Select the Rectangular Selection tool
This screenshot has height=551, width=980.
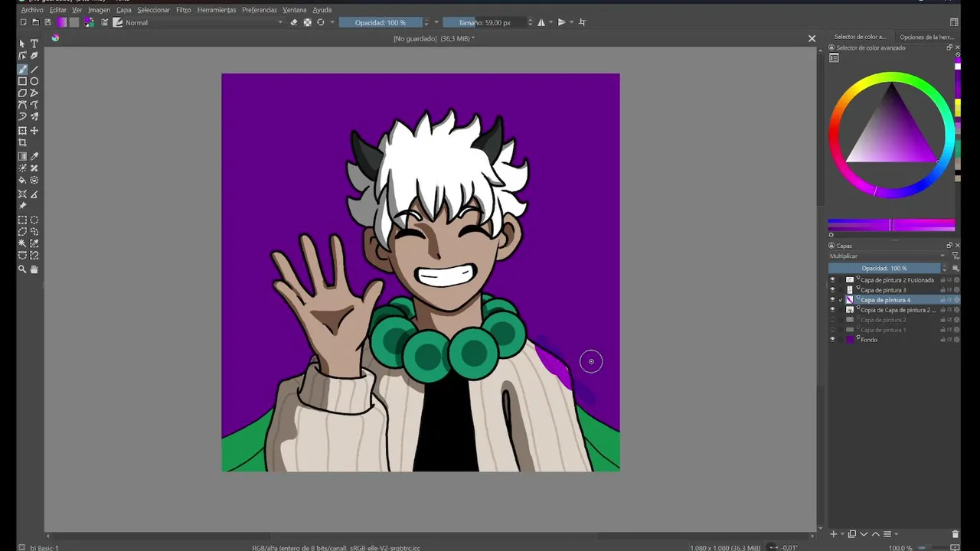[x=22, y=220]
